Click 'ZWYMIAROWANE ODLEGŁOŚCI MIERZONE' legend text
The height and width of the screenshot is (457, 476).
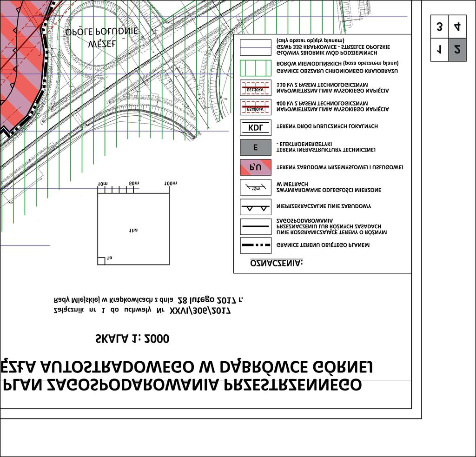(x=329, y=190)
